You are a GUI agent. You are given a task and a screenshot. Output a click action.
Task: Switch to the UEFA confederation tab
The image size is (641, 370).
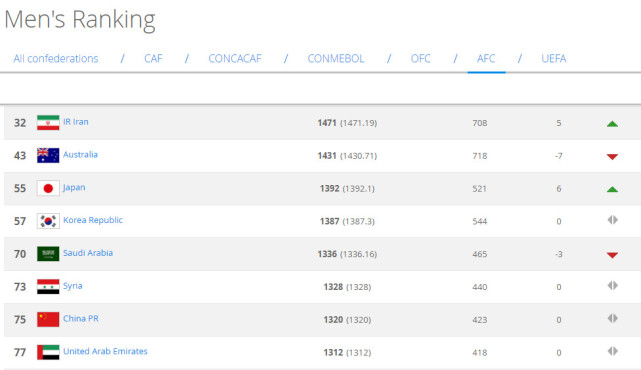(554, 59)
